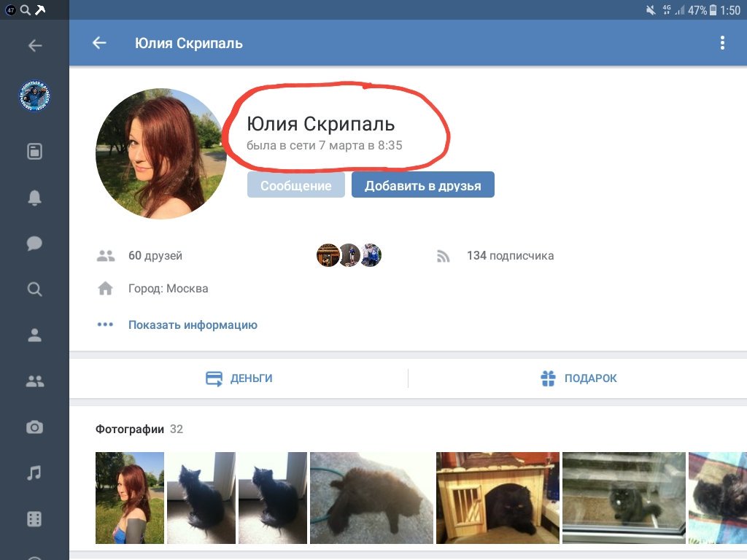This screenshot has height=560, width=747.
Task: Open search magnifier in sidebar
Action: [x=34, y=289]
